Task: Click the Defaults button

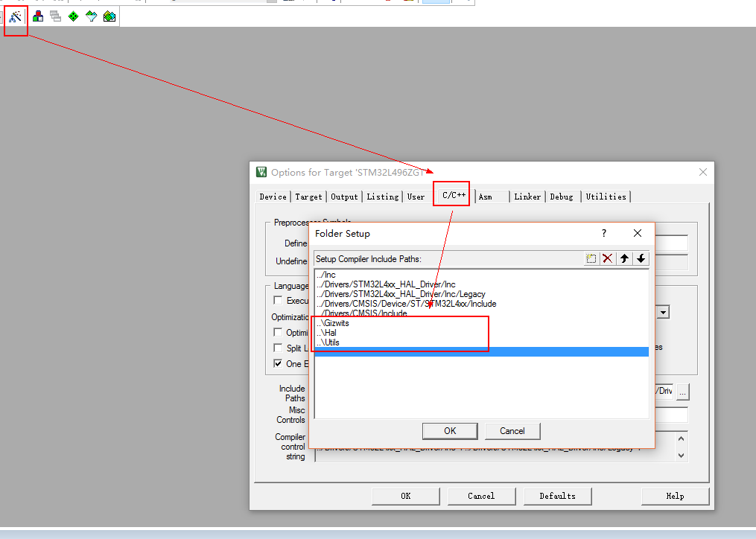Action: coord(557,496)
